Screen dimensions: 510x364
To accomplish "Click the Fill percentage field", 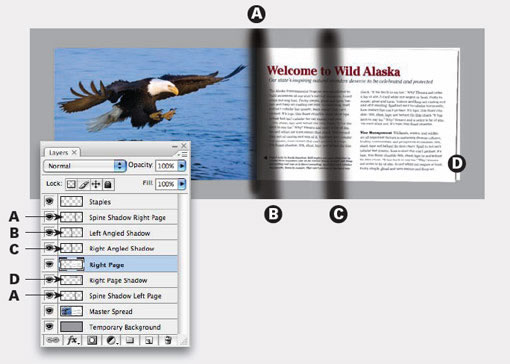I will 167,184.
